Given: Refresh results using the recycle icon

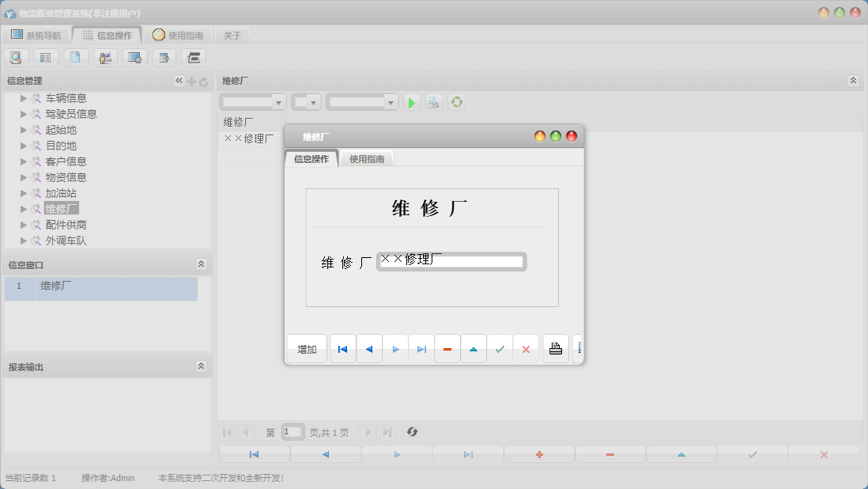Looking at the screenshot, I should [x=456, y=101].
